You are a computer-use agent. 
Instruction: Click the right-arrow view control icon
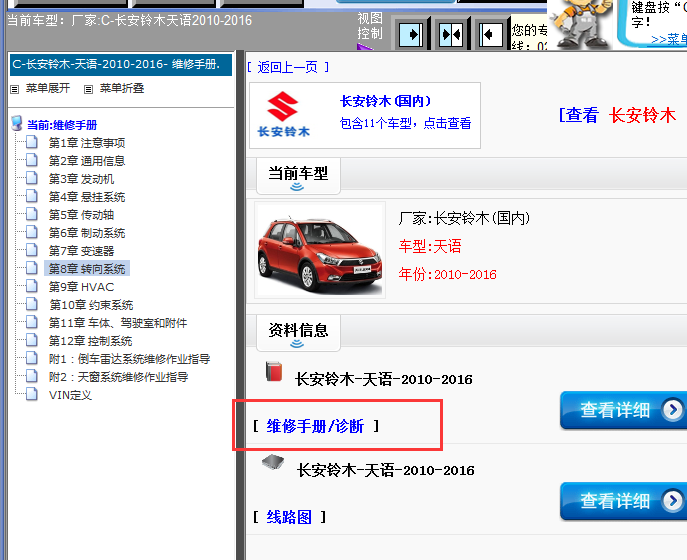pyautogui.click(x=412, y=34)
